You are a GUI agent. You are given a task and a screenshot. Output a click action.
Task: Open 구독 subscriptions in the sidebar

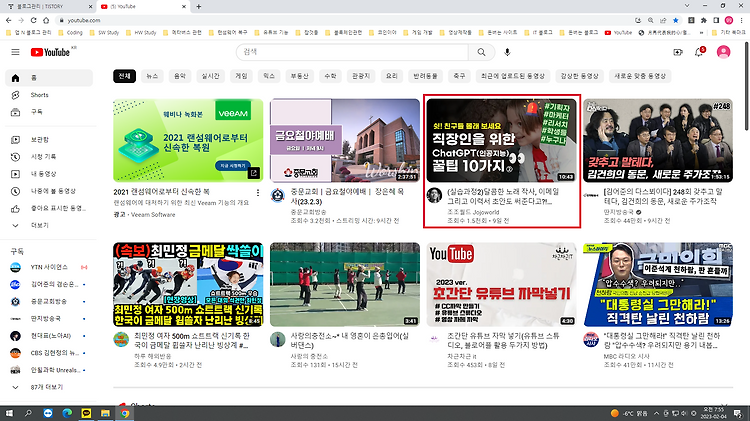coord(49,112)
